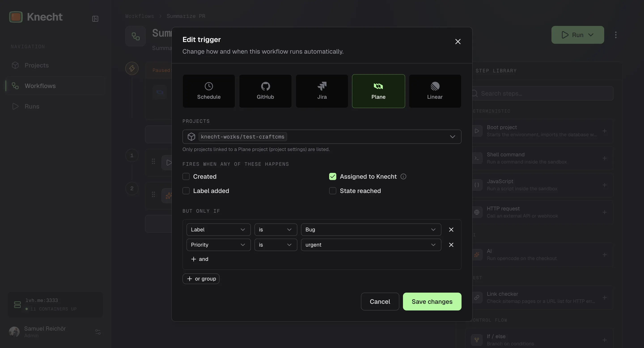
Task: Add the AI step
Action: [604, 255]
